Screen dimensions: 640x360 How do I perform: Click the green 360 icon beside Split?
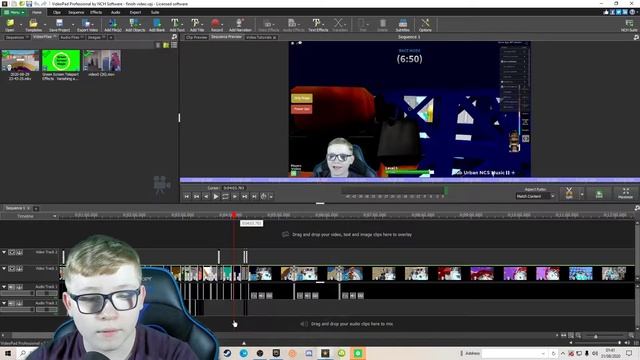pos(599,193)
